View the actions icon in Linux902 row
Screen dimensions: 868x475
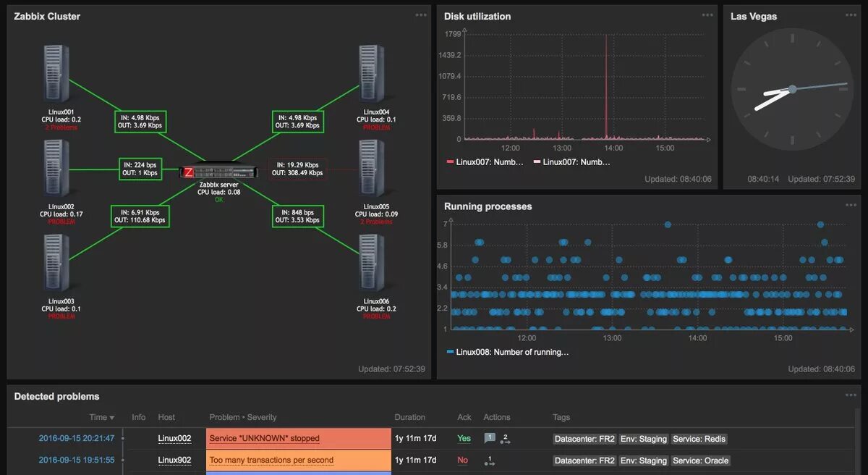(490, 460)
